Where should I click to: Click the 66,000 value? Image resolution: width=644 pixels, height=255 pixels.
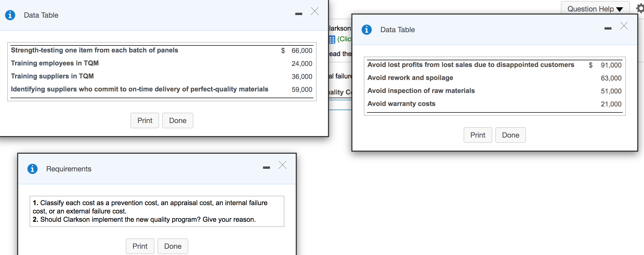(x=302, y=51)
